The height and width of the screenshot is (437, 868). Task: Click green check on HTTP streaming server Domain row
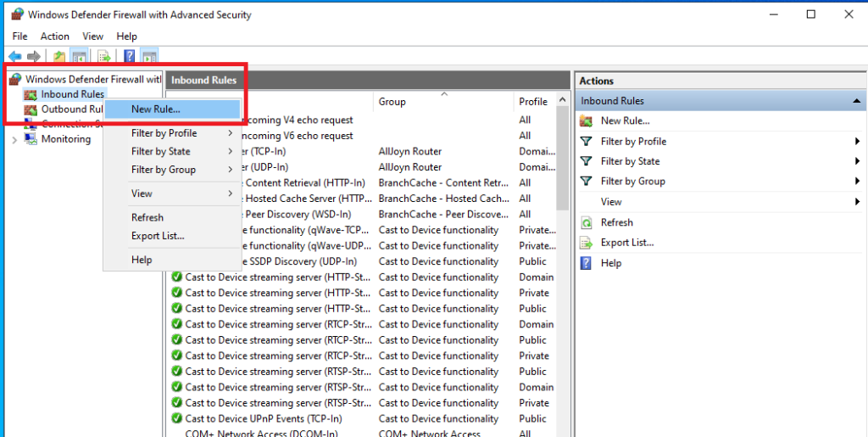(177, 277)
